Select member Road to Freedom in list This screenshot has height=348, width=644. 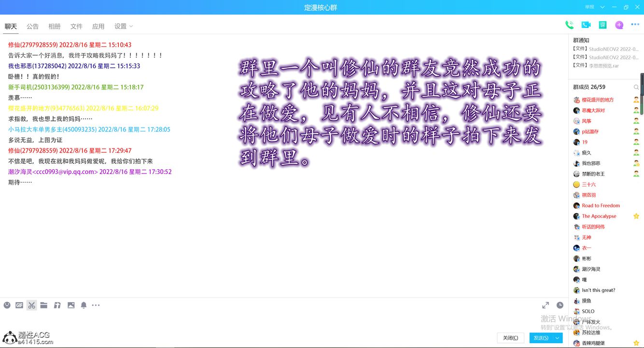point(601,205)
